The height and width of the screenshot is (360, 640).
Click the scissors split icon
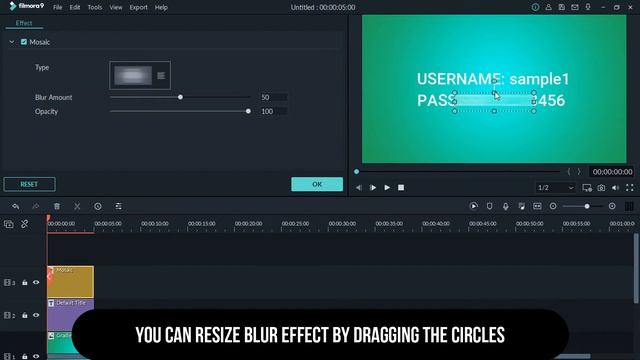click(x=77, y=206)
